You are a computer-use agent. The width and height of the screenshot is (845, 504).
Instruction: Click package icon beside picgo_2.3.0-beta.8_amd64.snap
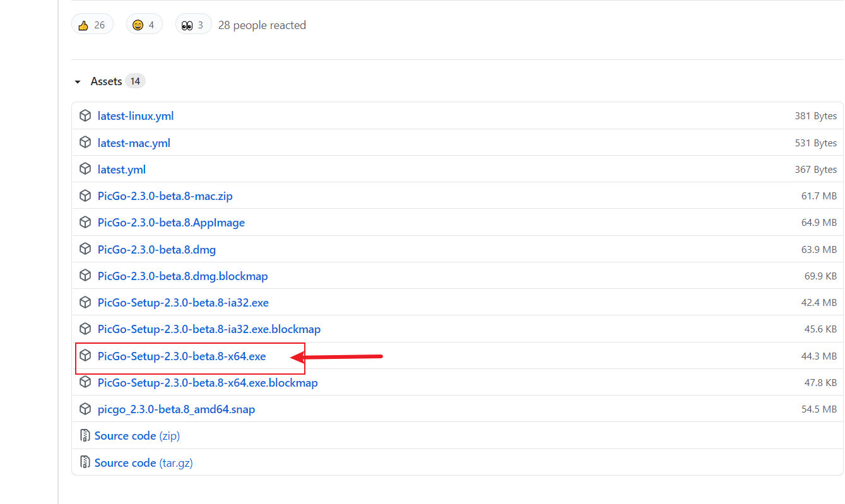coord(85,409)
